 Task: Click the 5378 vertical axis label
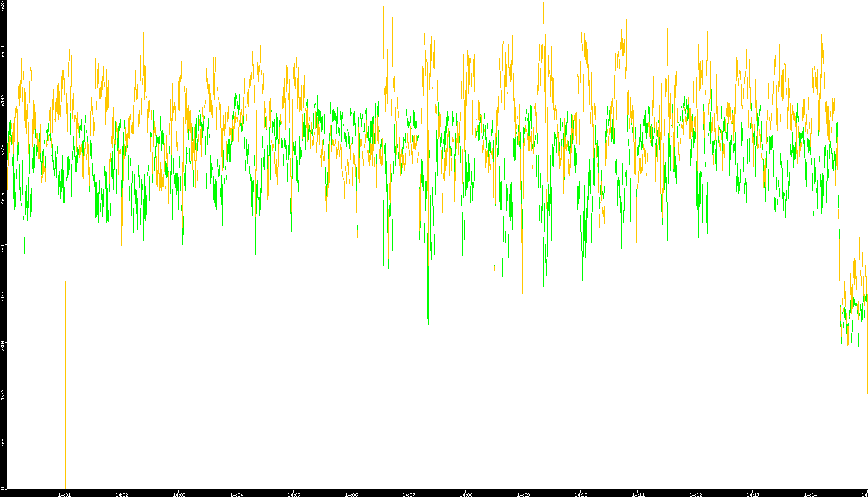[x=3, y=149]
